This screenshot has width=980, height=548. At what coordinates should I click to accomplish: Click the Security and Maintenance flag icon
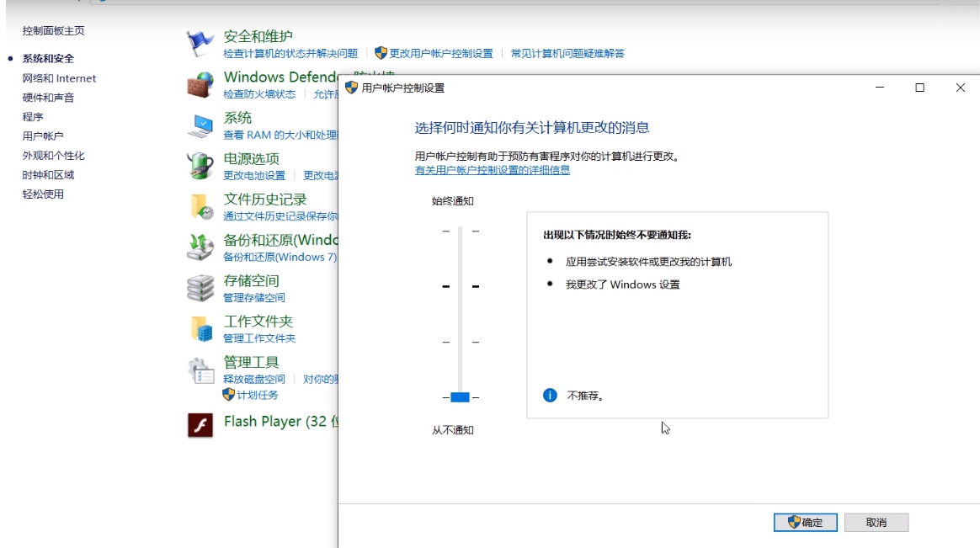200,44
